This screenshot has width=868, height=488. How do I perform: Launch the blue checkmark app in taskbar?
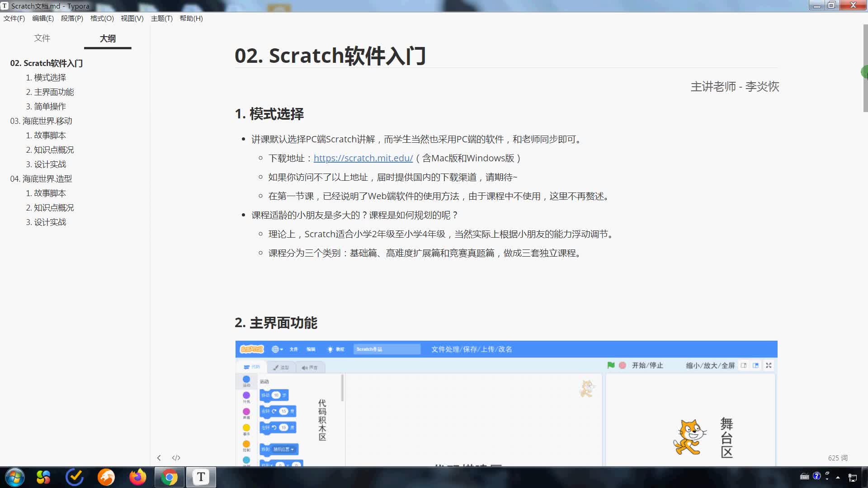point(75,477)
